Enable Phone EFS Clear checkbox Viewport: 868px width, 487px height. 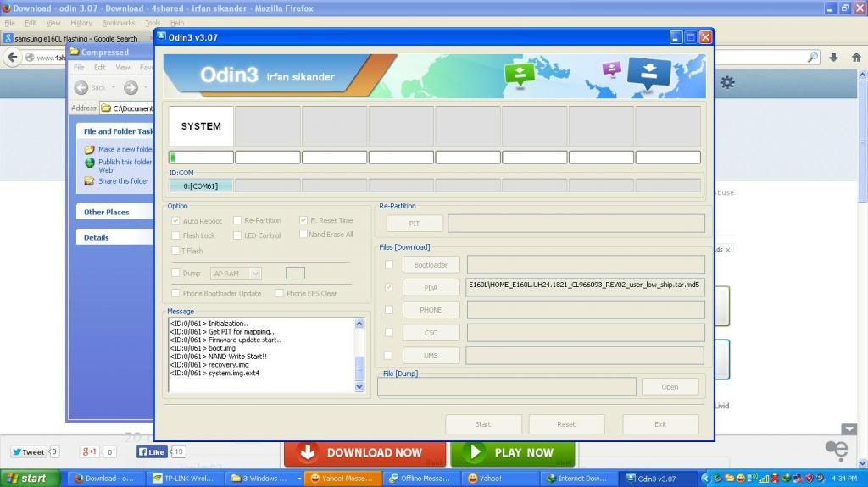(x=279, y=293)
